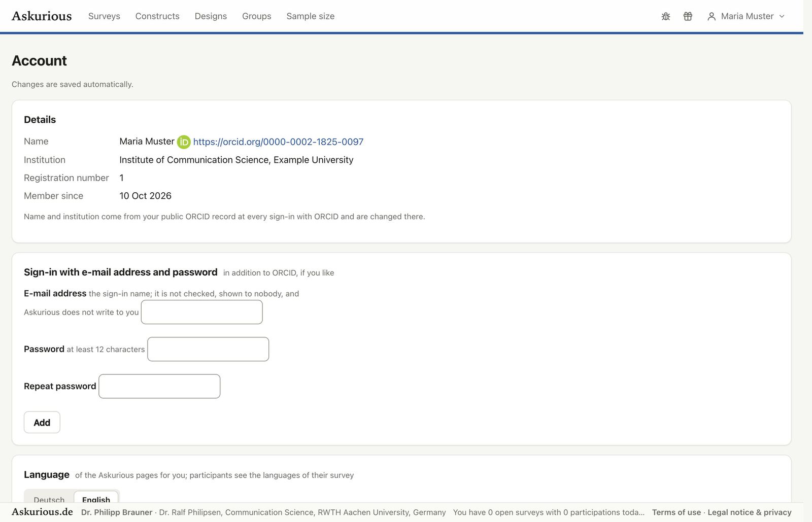812x522 pixels.
Task: Open Legal notice & privacy link
Action: (750, 512)
